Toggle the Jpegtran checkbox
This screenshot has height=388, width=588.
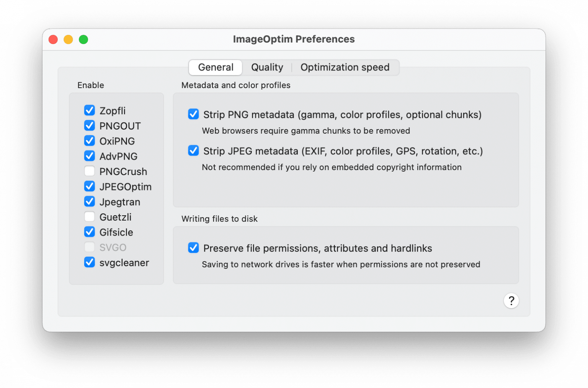(x=90, y=201)
